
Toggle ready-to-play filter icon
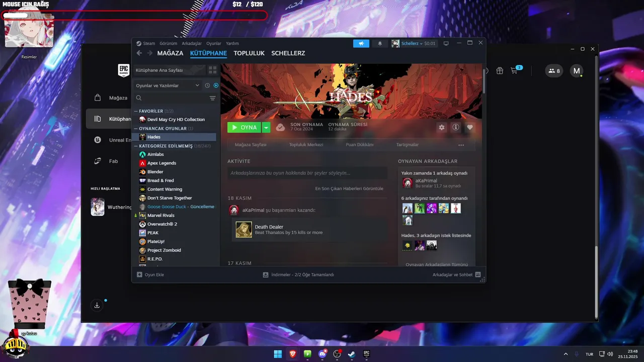coord(216,85)
